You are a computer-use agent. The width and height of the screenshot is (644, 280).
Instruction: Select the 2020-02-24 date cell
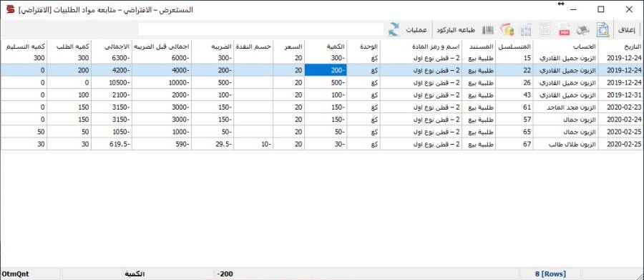(621, 120)
